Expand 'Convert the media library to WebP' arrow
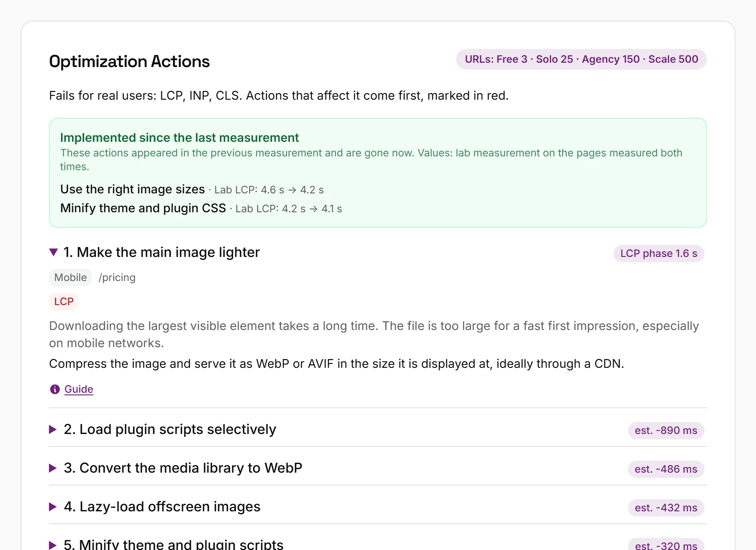 pos(53,468)
